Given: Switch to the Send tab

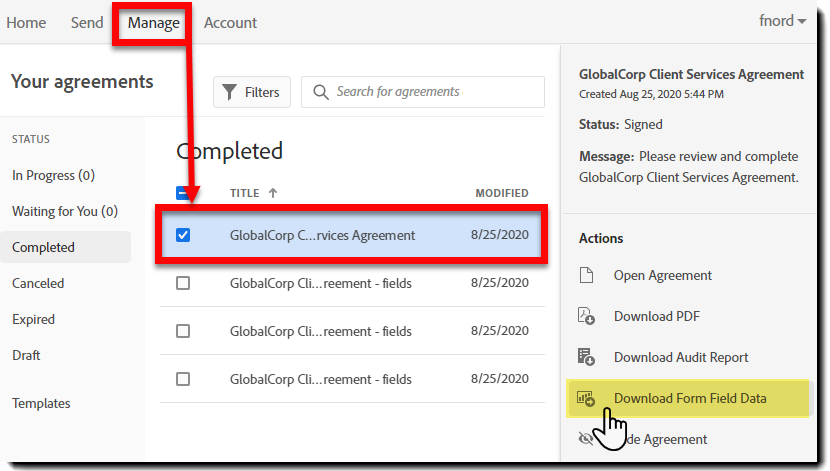Looking at the screenshot, I should [x=87, y=22].
